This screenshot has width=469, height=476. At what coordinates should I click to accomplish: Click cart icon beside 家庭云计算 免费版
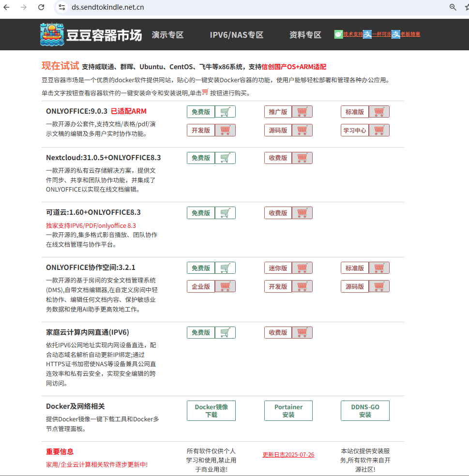coord(225,332)
